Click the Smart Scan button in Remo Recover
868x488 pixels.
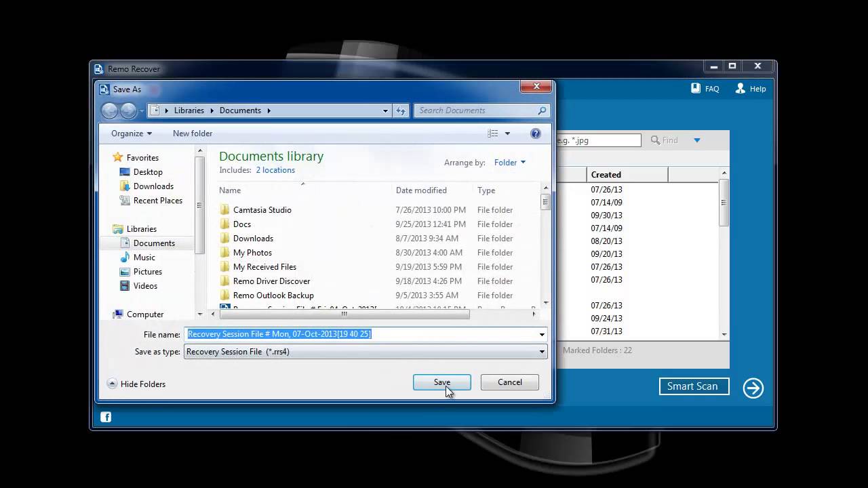694,386
